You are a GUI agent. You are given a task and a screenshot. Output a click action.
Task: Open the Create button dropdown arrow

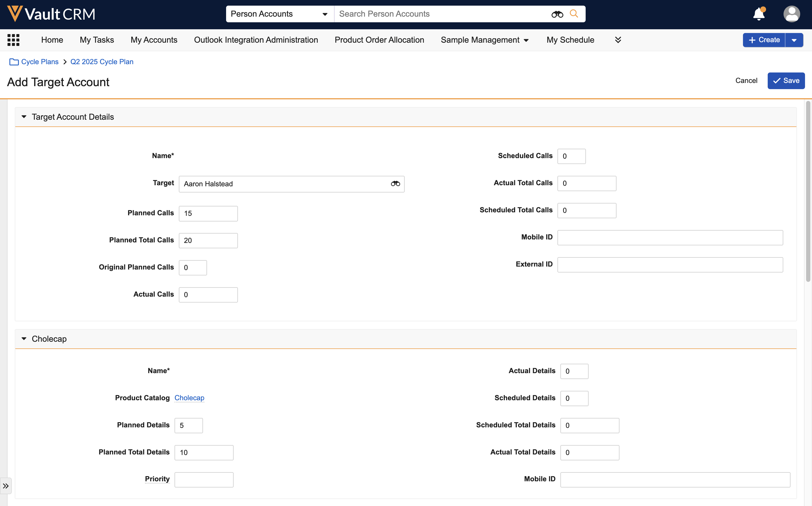point(794,40)
